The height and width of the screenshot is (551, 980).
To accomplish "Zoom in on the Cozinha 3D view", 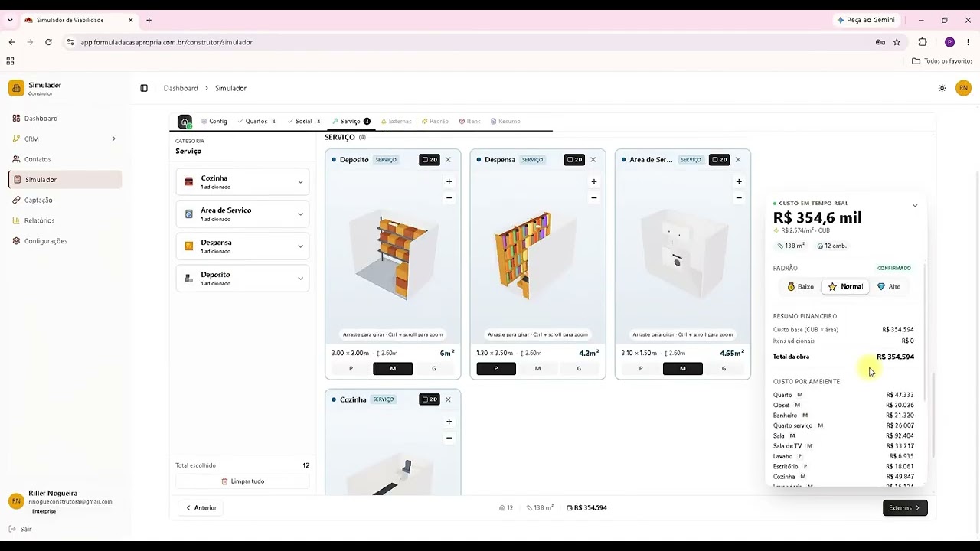I will tap(449, 422).
